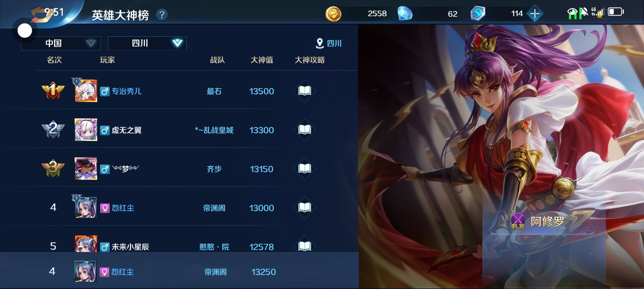Open strategy guide book icon for 虚无之翼
Viewport: 644px width, 289px height.
(x=305, y=130)
